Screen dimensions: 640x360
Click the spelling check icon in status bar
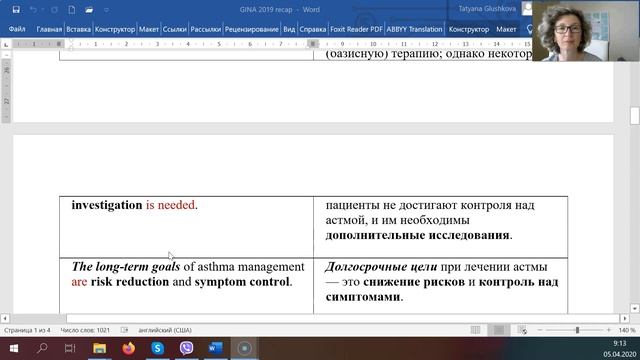[124, 330]
